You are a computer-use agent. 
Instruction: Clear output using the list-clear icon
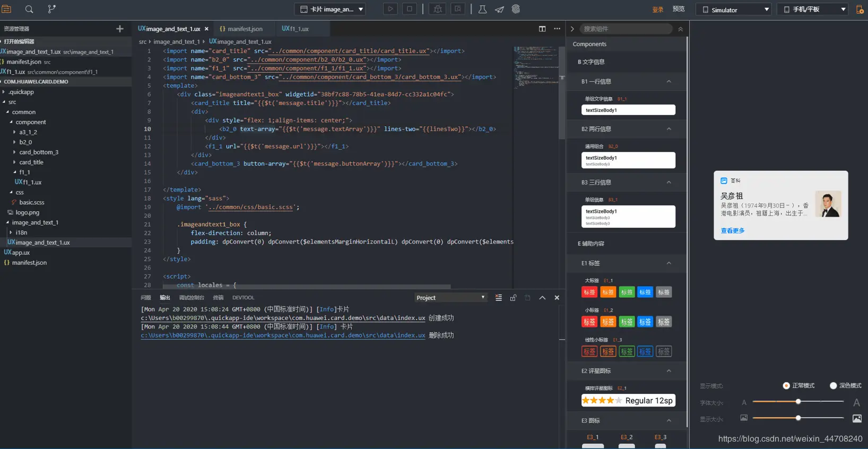pos(499,298)
